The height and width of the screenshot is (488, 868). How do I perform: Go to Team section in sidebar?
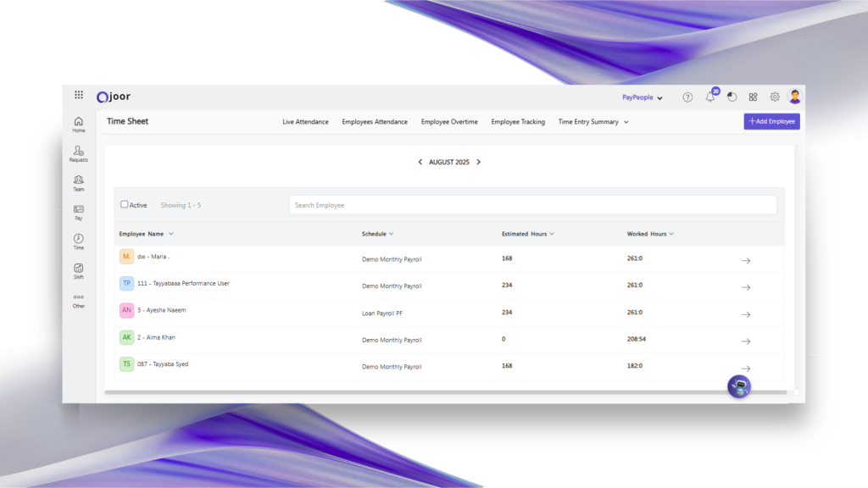tap(79, 181)
